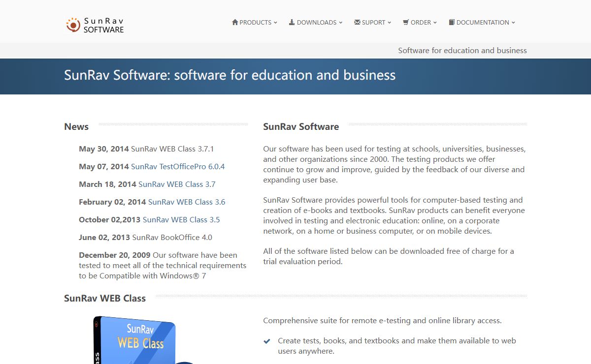Open the DOWNLOADS menu
This screenshot has width=591, height=364.
click(316, 22)
